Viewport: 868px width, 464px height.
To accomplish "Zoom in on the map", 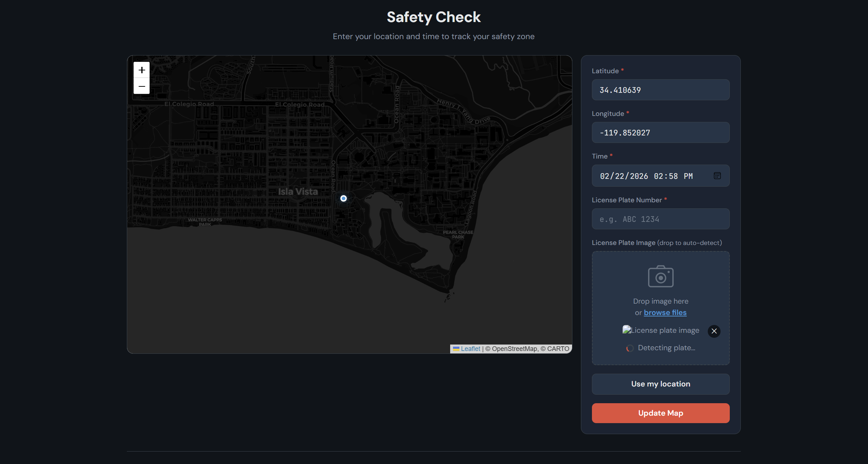I will (141, 70).
